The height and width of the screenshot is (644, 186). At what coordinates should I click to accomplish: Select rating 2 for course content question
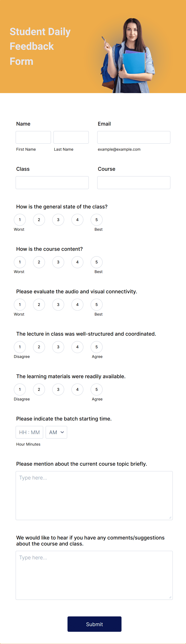pyautogui.click(x=39, y=262)
